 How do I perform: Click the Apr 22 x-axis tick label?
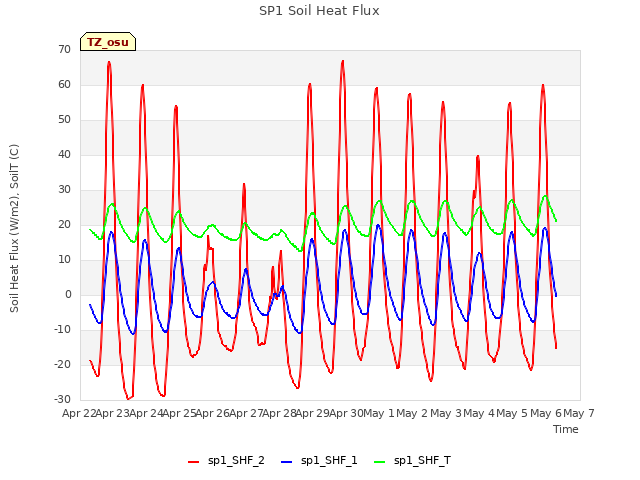pos(79,413)
